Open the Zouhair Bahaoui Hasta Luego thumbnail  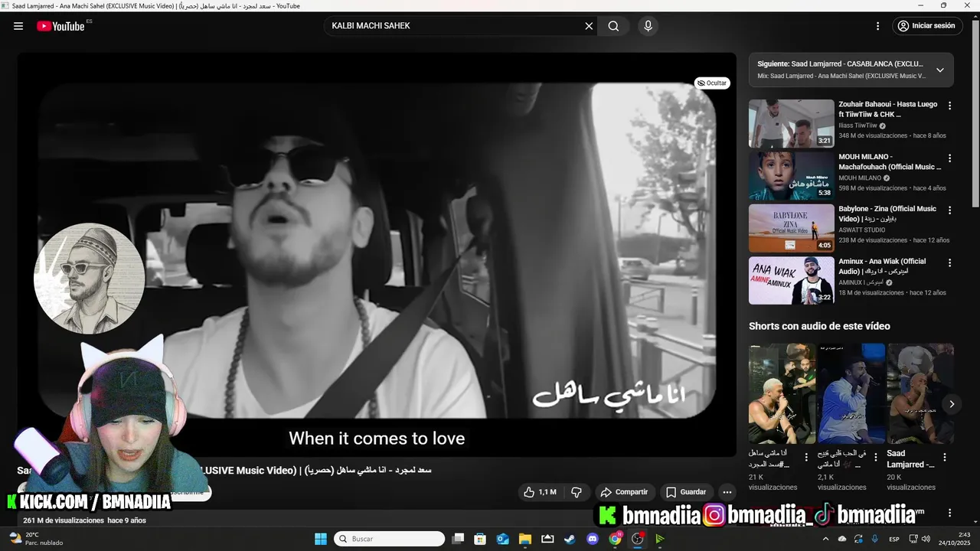click(x=791, y=123)
